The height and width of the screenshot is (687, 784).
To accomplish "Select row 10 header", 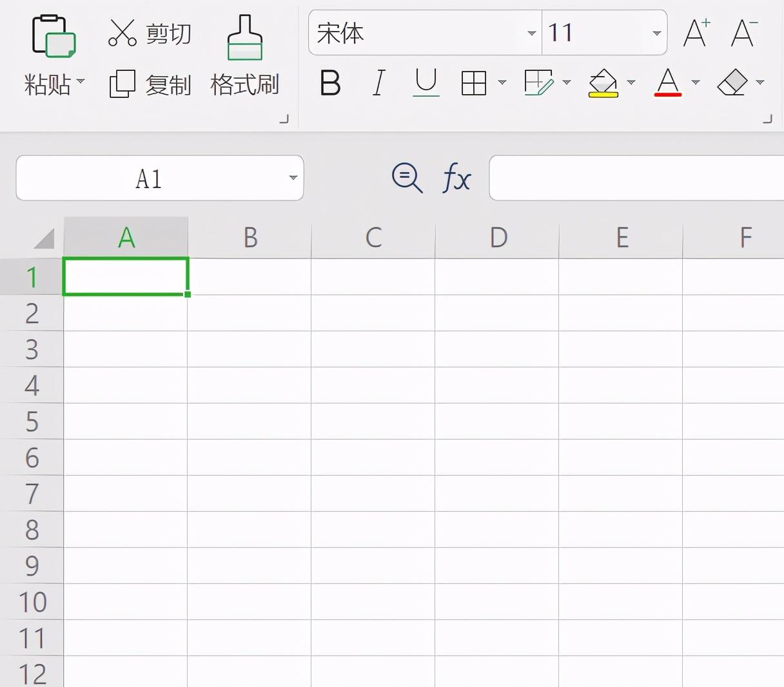I will click(32, 602).
